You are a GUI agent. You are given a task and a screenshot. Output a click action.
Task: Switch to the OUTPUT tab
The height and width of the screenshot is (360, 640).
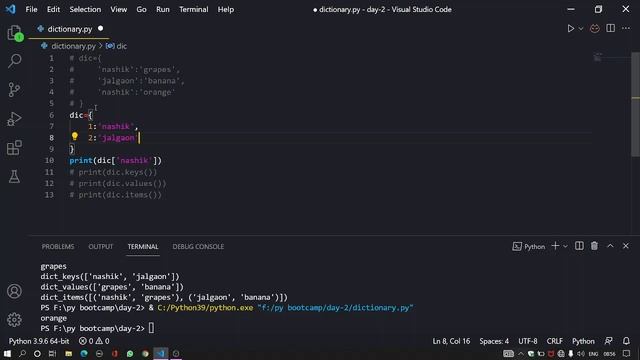pos(101,247)
